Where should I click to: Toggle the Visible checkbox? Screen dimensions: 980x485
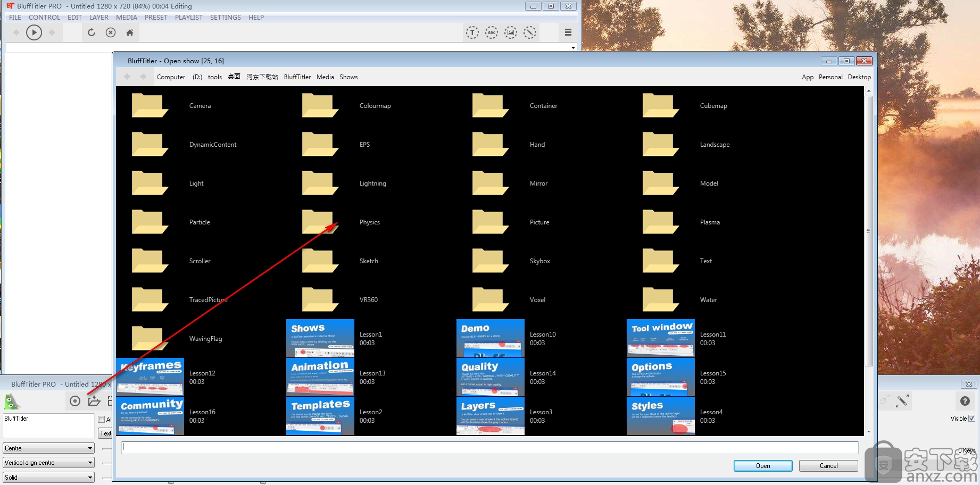tap(971, 419)
